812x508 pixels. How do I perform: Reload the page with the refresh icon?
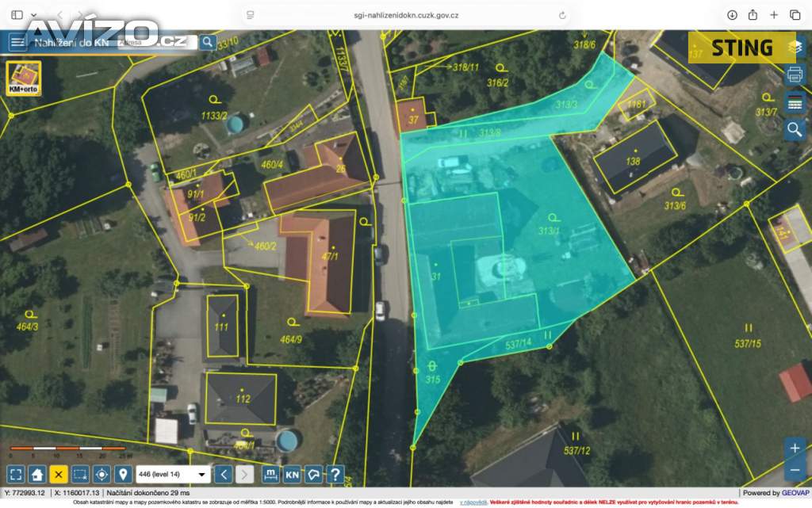click(x=562, y=16)
